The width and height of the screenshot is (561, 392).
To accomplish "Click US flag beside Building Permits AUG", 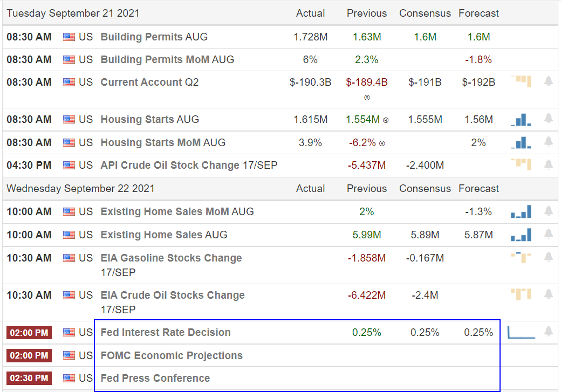I will pyautogui.click(x=69, y=37).
